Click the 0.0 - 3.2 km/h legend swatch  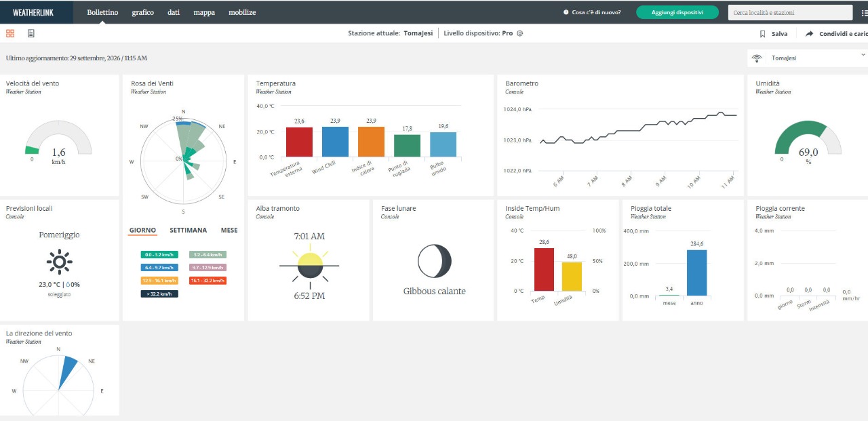click(159, 255)
